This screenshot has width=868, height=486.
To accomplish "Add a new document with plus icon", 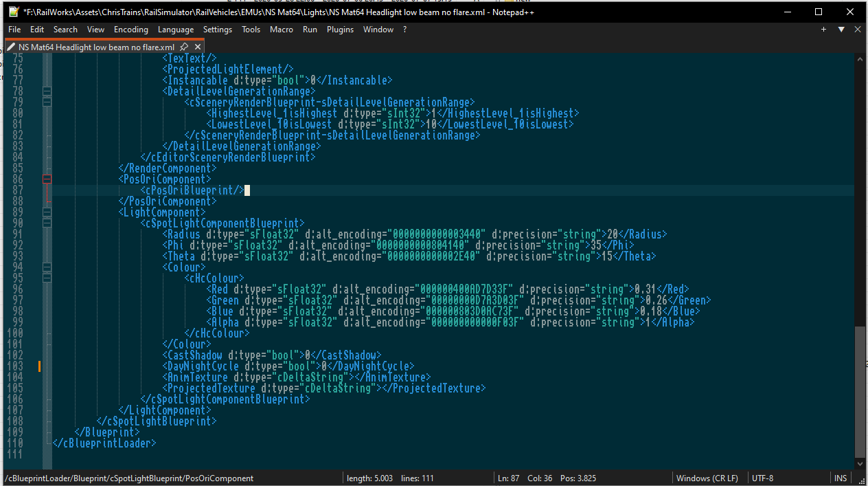I will (824, 30).
